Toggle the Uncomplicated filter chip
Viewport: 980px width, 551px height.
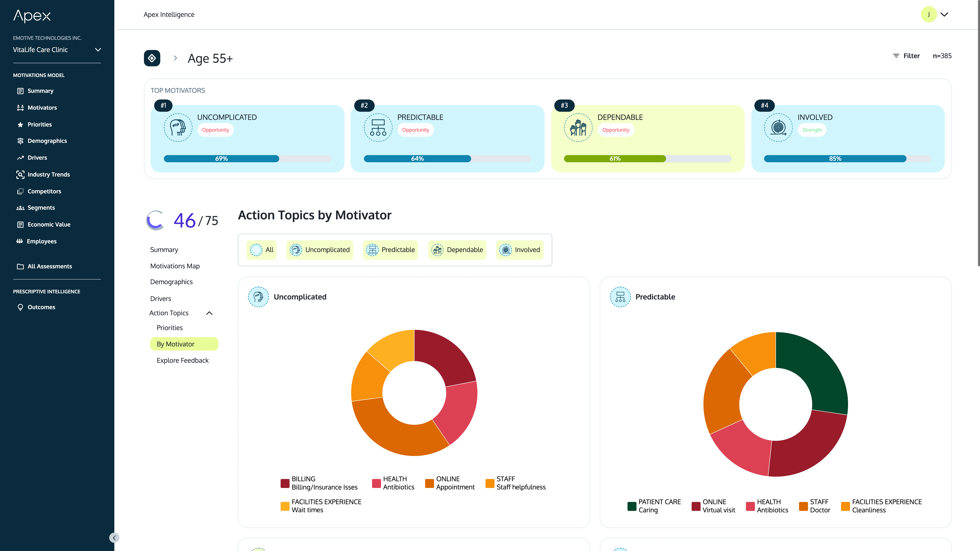[320, 250]
